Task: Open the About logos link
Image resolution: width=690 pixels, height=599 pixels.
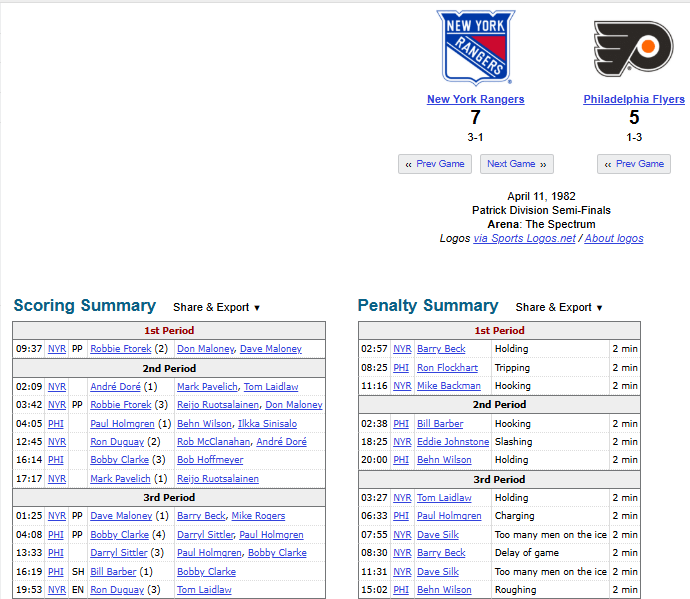Action: [x=614, y=239]
